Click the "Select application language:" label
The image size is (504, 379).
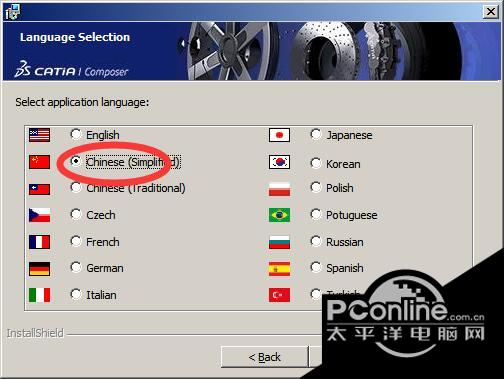[82, 102]
